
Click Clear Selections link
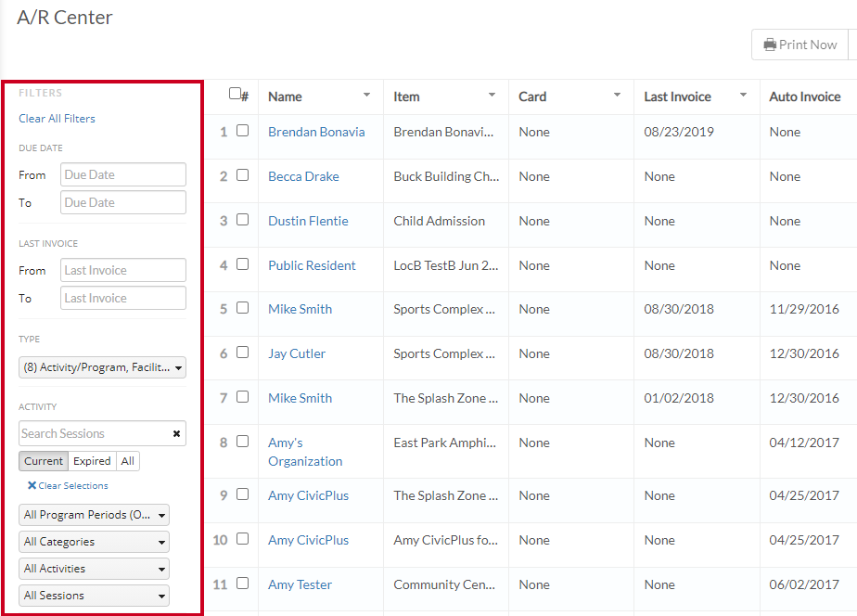coord(68,485)
